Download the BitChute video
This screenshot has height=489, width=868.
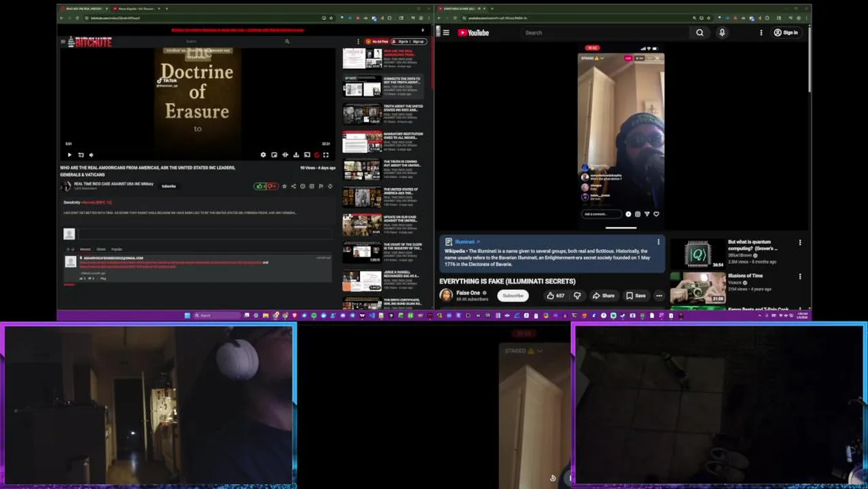296,155
